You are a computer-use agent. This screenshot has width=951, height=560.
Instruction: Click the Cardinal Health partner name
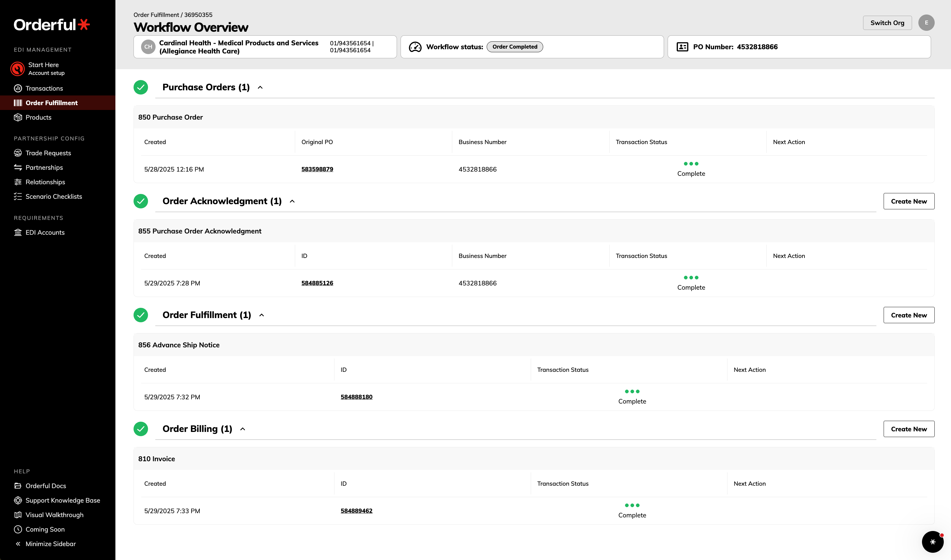[x=239, y=47]
